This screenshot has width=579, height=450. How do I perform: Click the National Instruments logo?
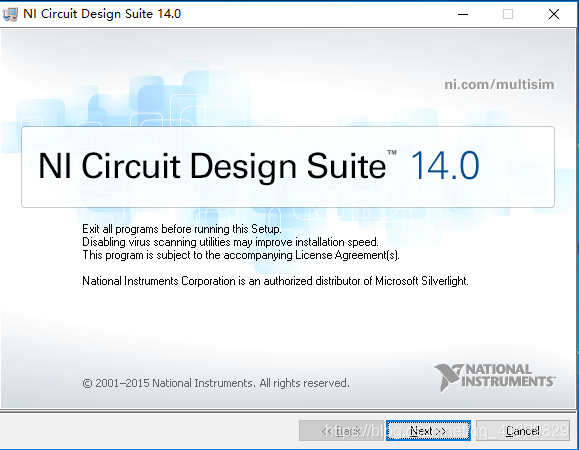tap(495, 377)
